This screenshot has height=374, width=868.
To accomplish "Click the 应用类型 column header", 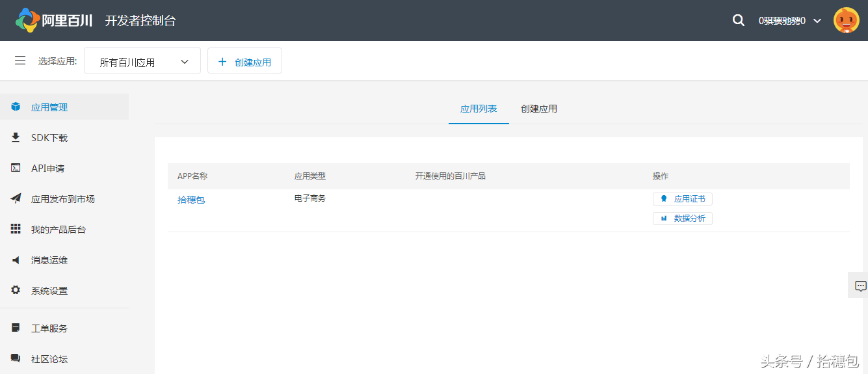I will [310, 176].
